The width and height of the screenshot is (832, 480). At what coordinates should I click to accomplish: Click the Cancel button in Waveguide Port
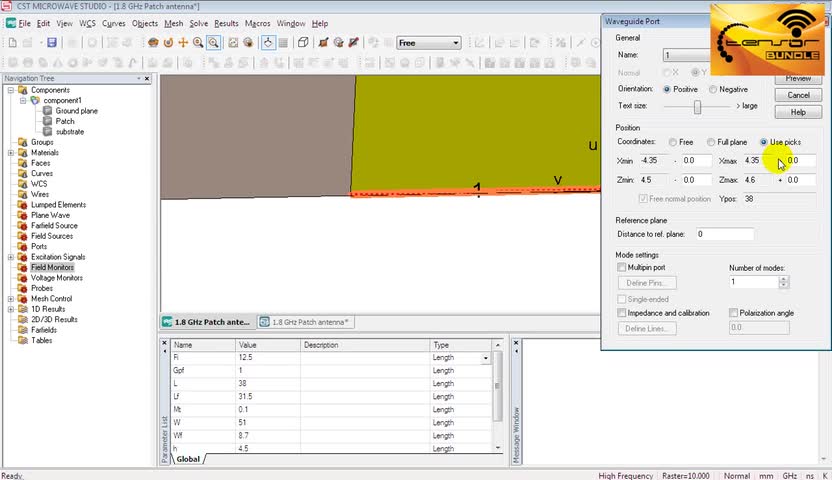click(798, 95)
